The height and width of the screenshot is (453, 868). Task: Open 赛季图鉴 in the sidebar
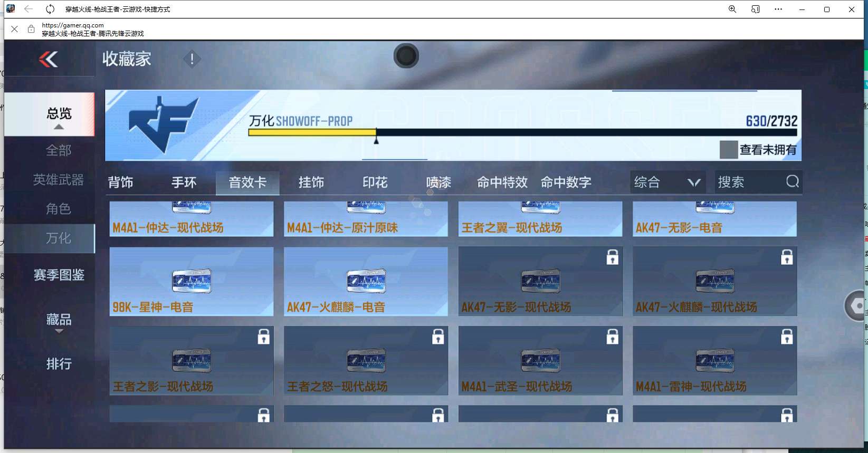(59, 275)
